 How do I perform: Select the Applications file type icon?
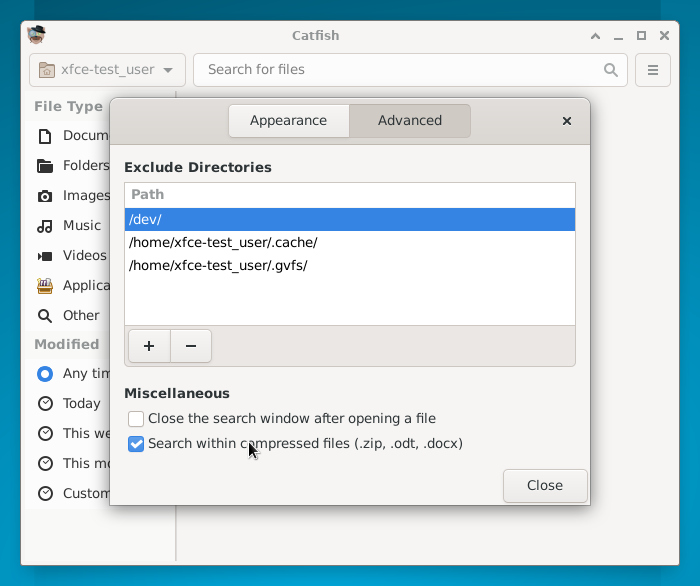45,286
